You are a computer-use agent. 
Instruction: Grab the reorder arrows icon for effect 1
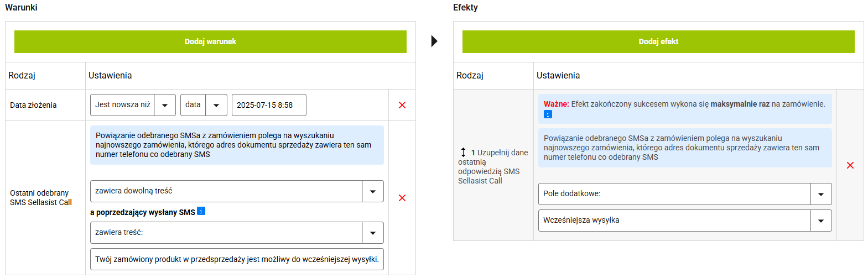coord(463,152)
